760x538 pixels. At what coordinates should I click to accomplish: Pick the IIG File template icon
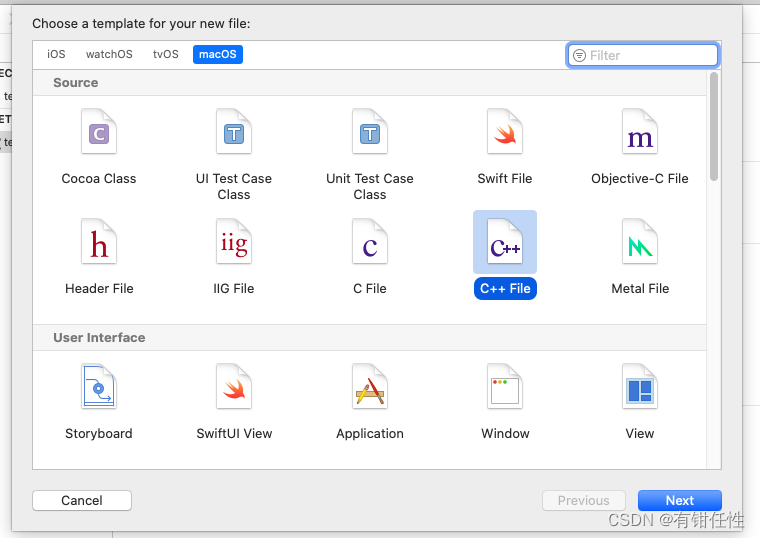234,241
